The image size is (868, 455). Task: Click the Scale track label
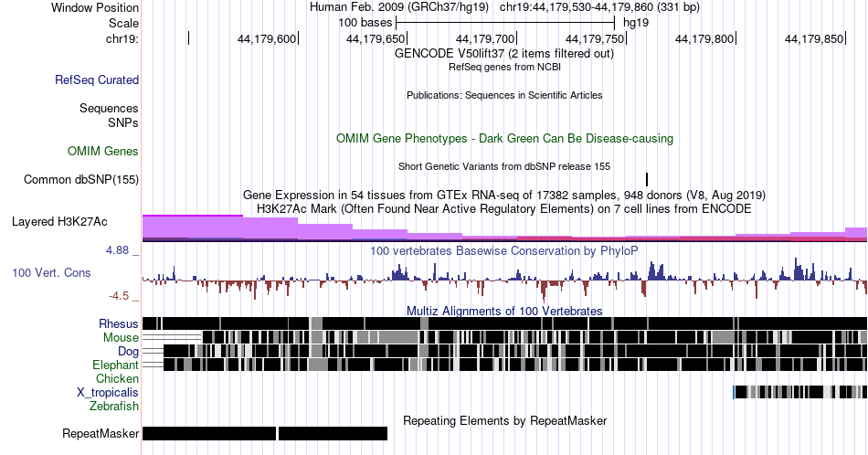(123, 23)
